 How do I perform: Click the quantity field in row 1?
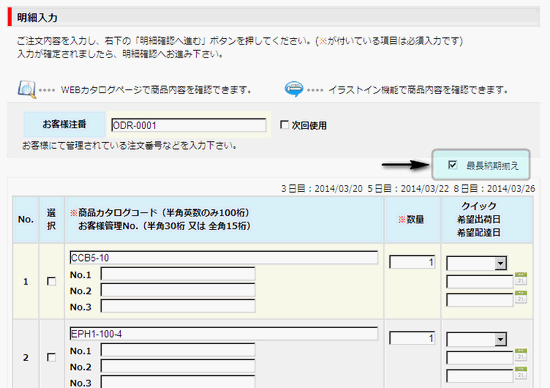pos(412,262)
